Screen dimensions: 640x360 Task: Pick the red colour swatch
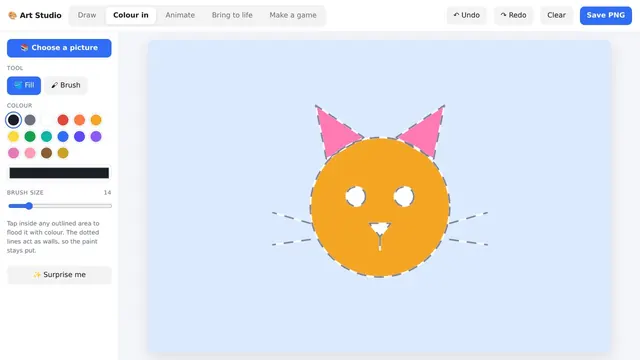(x=63, y=120)
